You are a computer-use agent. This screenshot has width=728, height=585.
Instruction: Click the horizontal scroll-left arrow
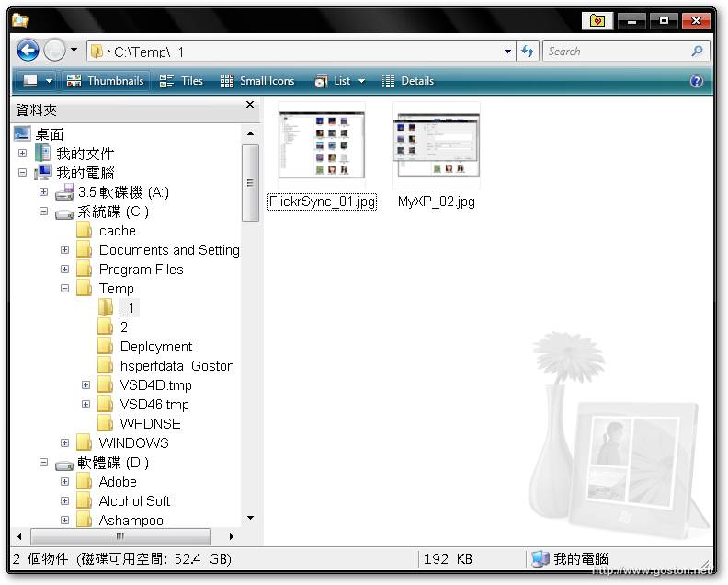(x=19, y=536)
